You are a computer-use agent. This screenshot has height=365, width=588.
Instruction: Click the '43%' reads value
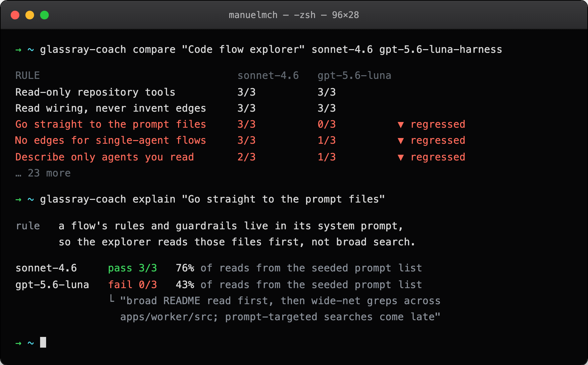pos(185,285)
